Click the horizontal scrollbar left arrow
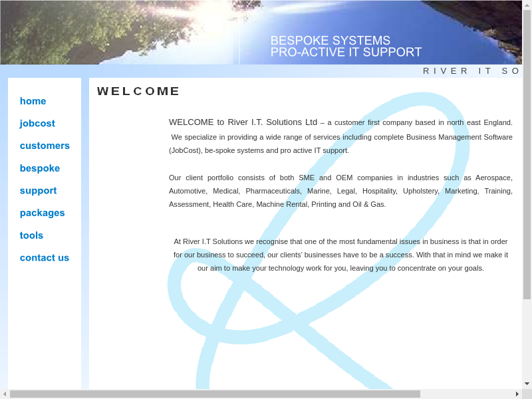 coord(5,394)
